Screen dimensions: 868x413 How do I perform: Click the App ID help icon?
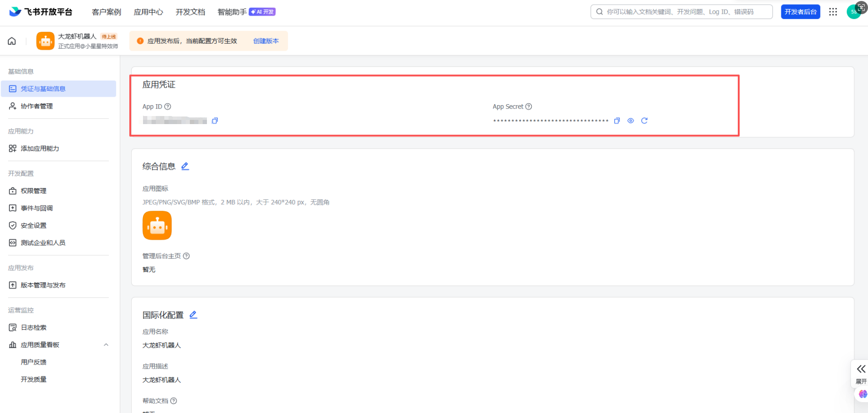click(168, 107)
